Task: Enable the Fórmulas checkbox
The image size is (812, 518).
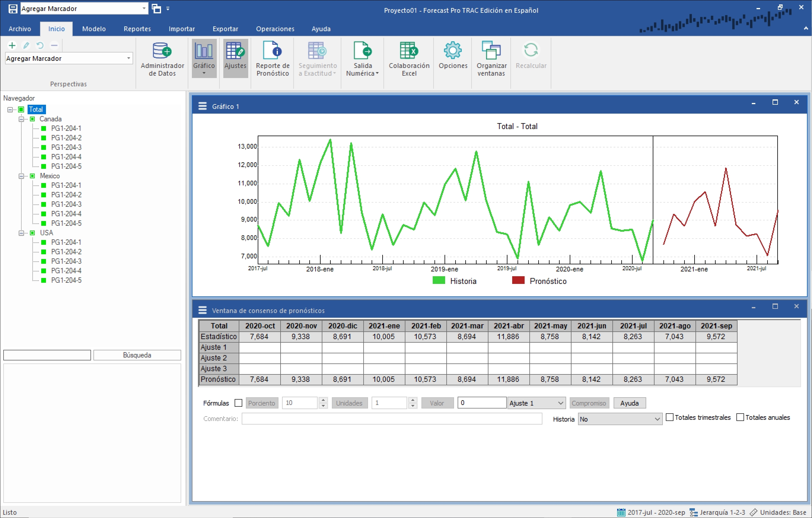Action: tap(238, 403)
